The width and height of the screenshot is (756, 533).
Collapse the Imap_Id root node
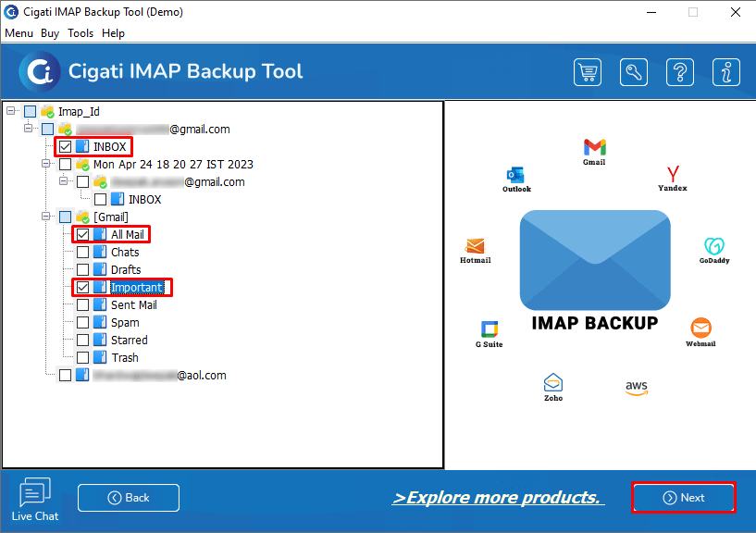pos(10,111)
